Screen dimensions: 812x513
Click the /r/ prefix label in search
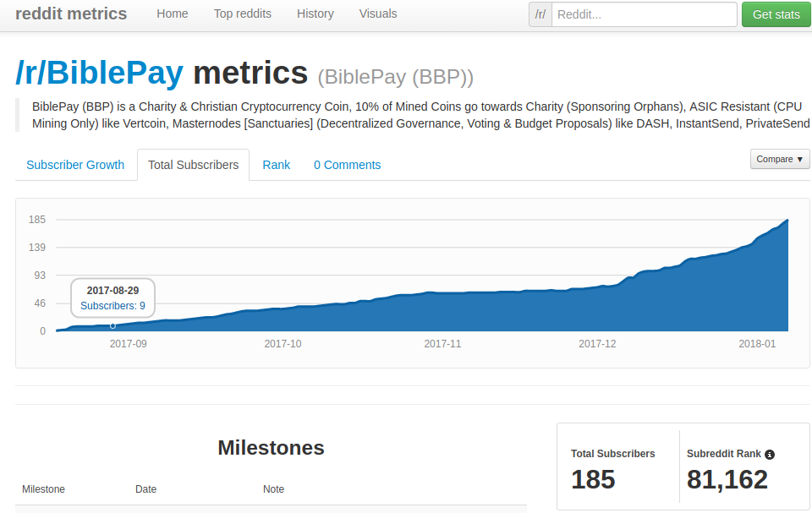point(540,14)
